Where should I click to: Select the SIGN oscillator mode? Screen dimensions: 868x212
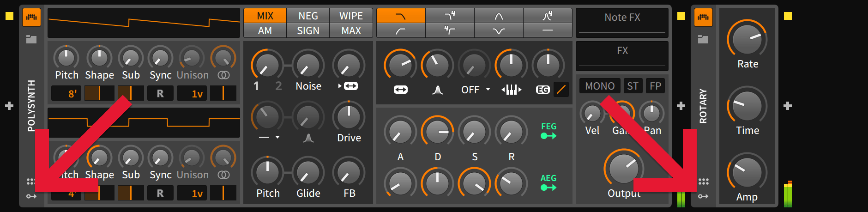308,30
